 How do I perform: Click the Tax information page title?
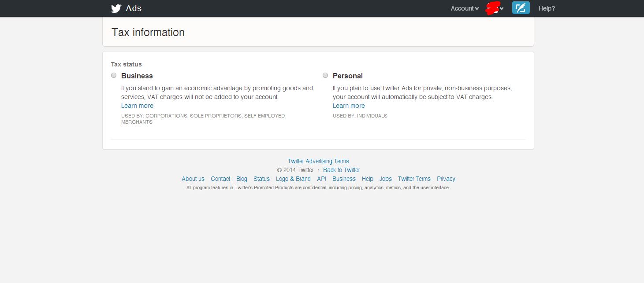point(148,33)
